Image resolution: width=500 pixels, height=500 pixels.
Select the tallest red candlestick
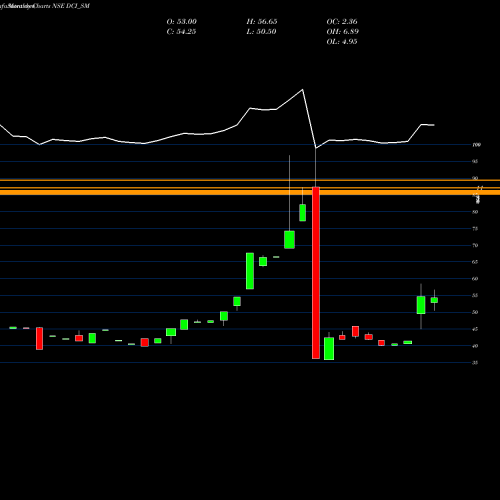click(x=316, y=273)
